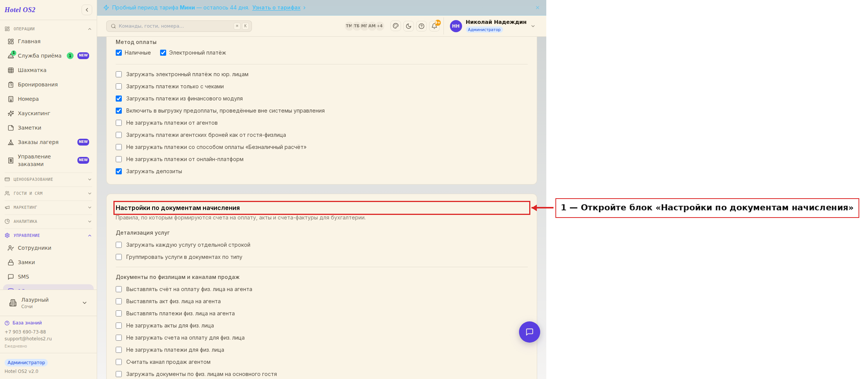Click the Главная dashboard icon
The image size is (868, 379).
pyautogui.click(x=11, y=41)
